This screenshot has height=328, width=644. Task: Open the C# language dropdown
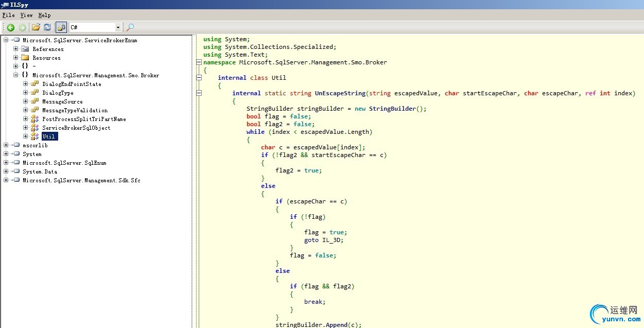(118, 27)
